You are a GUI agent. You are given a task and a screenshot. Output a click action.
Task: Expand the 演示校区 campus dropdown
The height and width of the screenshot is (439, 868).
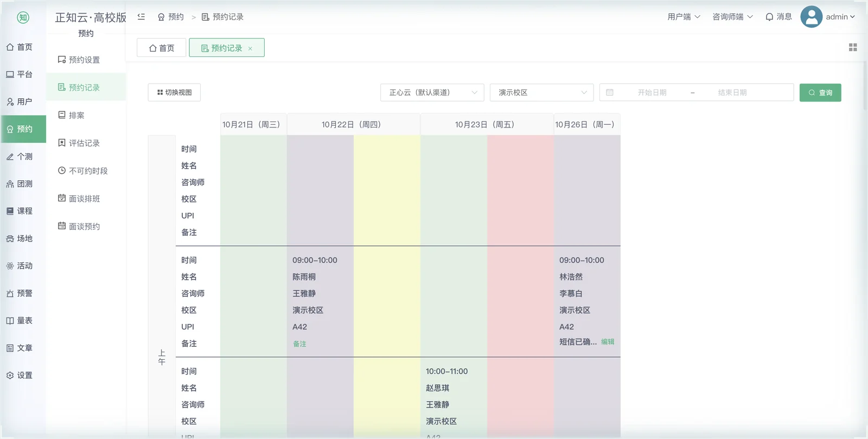541,92
